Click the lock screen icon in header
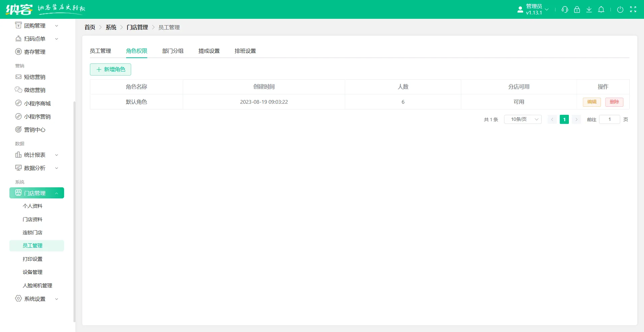The width and height of the screenshot is (644, 332). tap(577, 9)
